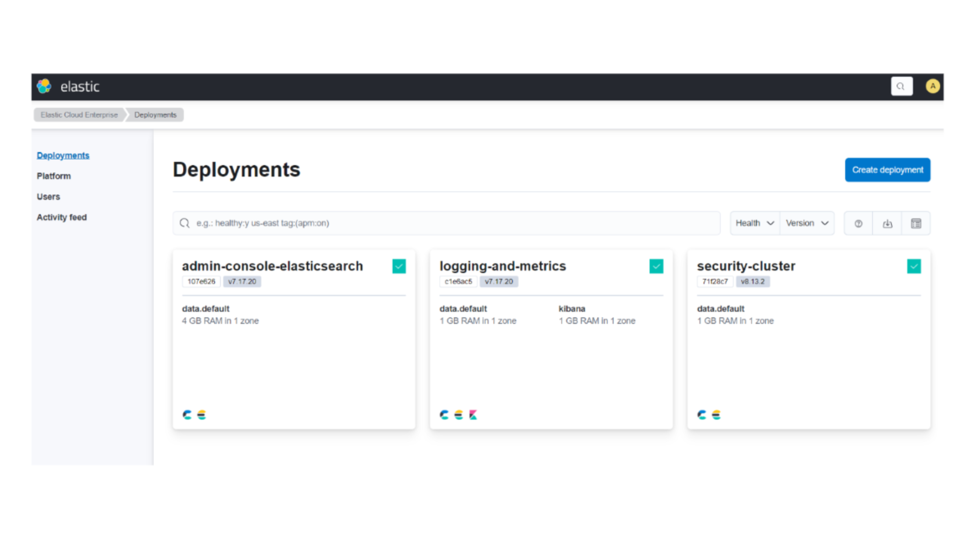
Task: Click health checkmark on security-cluster
Action: (x=913, y=266)
